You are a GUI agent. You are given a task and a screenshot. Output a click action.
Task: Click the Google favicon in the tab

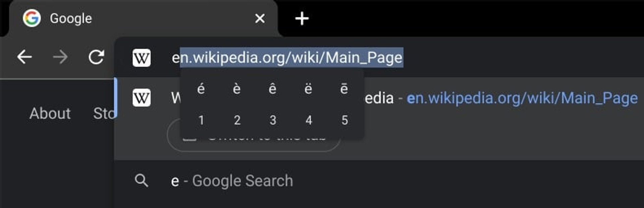(x=32, y=18)
